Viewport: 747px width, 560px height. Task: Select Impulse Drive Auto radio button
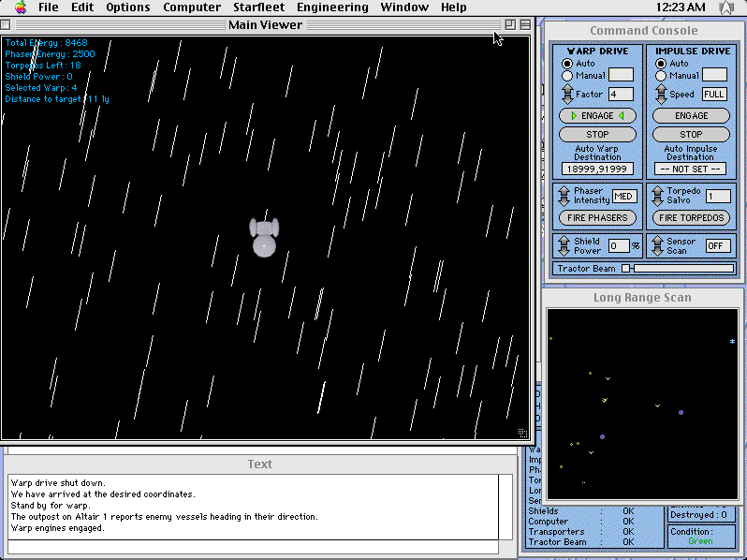[660, 64]
